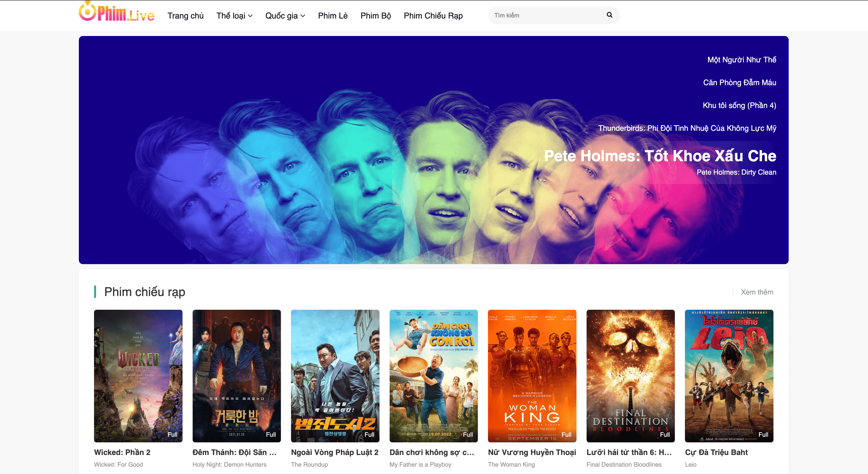Select the Thunderbirds slide title
The width and height of the screenshot is (868, 474).
[687, 128]
